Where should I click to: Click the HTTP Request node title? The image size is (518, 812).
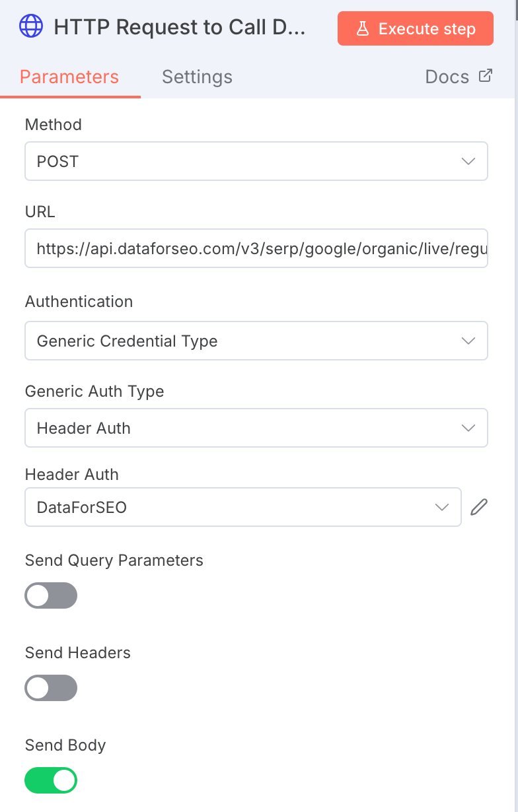coord(180,28)
